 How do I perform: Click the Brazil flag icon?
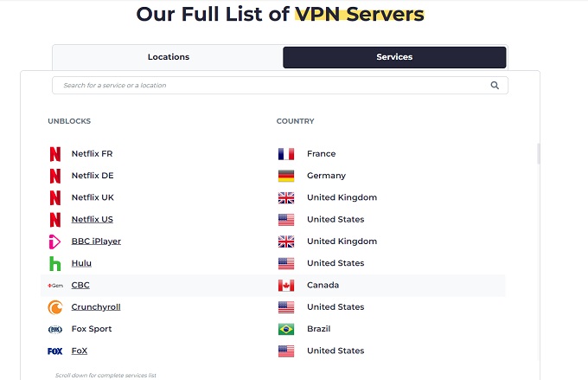point(286,329)
